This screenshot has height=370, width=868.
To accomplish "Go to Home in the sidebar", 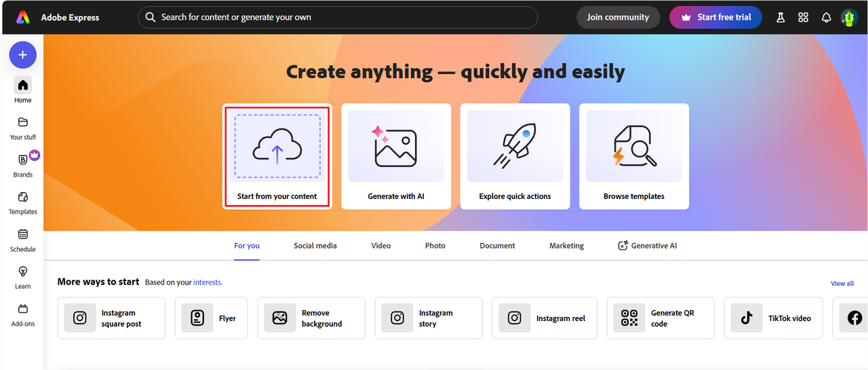I will 23,90.
